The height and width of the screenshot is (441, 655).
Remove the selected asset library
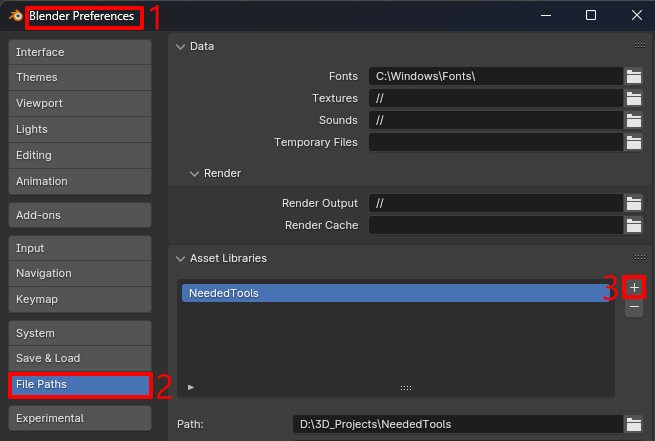coord(634,307)
